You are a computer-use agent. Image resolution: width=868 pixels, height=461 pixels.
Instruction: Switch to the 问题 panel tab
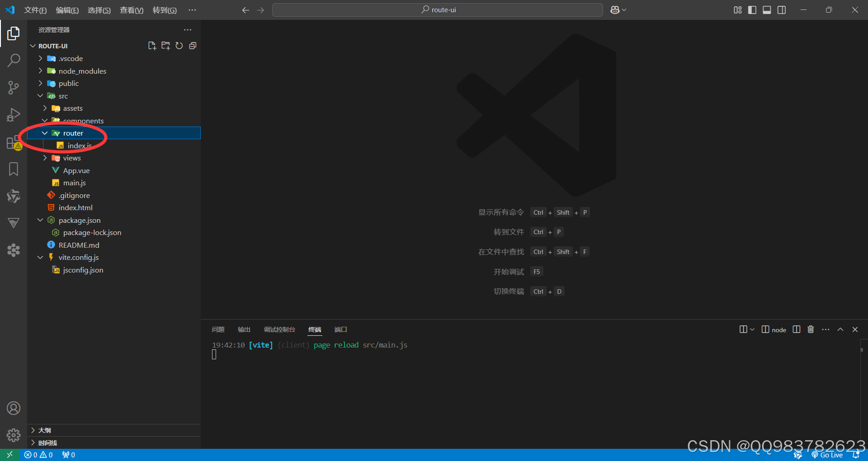click(x=218, y=329)
